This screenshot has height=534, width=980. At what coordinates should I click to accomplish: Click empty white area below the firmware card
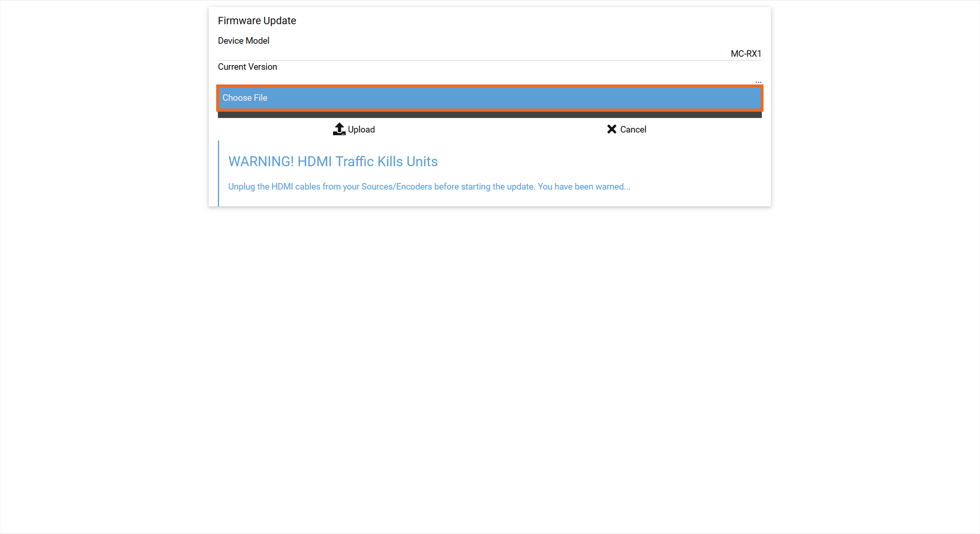pyautogui.click(x=490, y=362)
